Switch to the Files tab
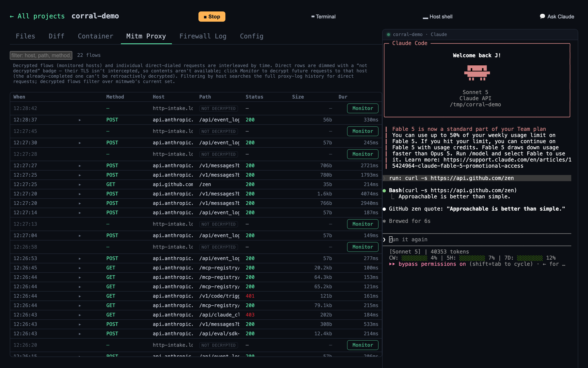588x368 pixels. [25, 36]
